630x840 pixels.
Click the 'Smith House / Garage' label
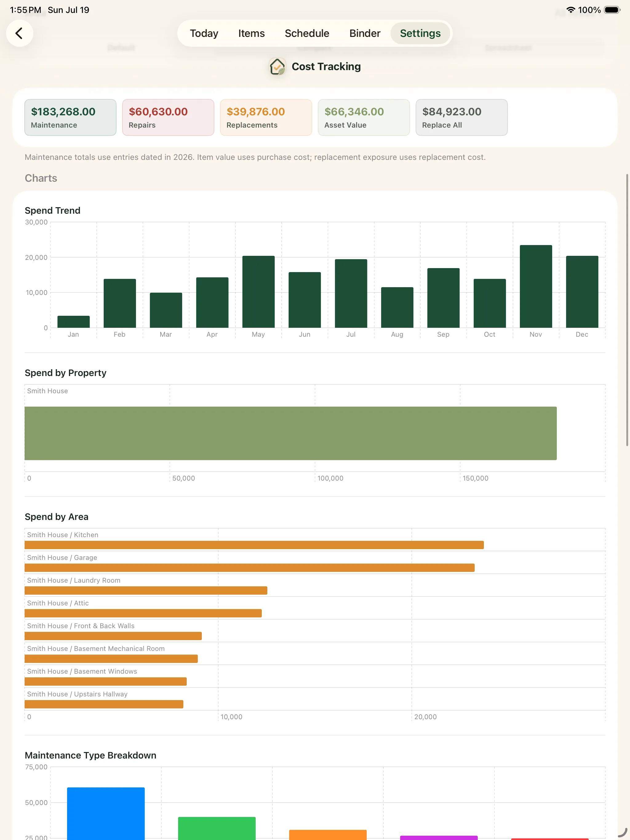tap(62, 557)
